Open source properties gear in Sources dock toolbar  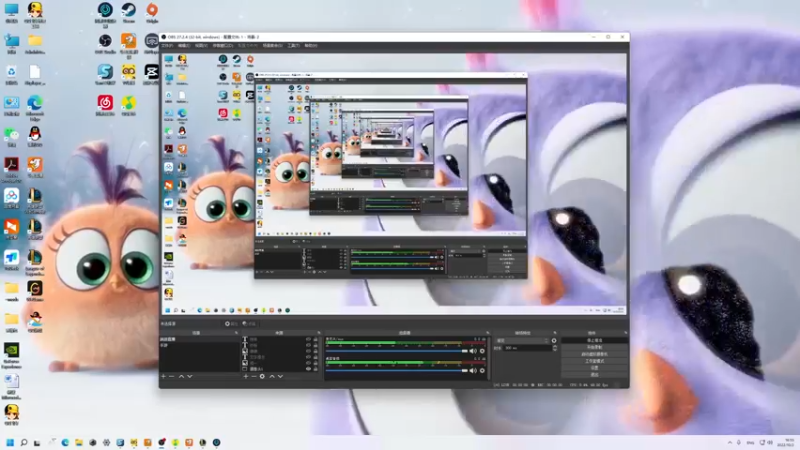coord(262,377)
